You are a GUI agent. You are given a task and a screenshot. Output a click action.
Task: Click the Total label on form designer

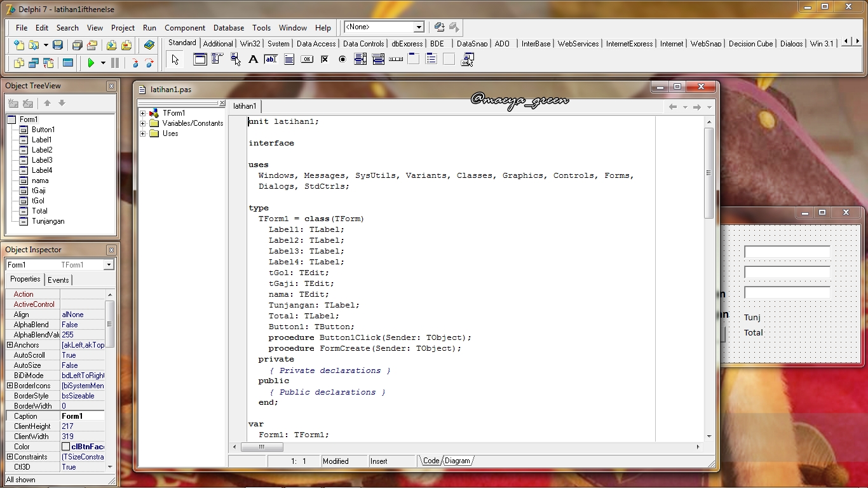pos(754,332)
